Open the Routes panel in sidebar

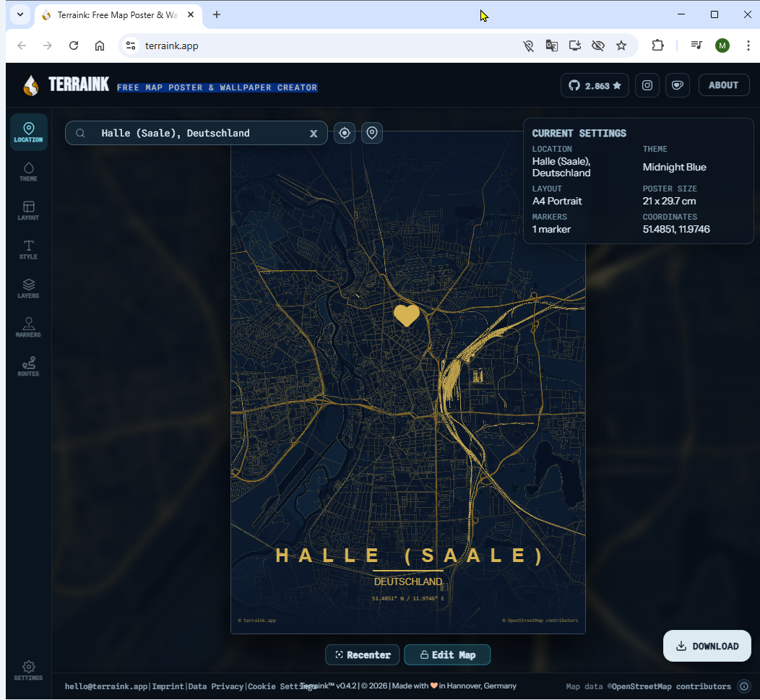click(29, 366)
